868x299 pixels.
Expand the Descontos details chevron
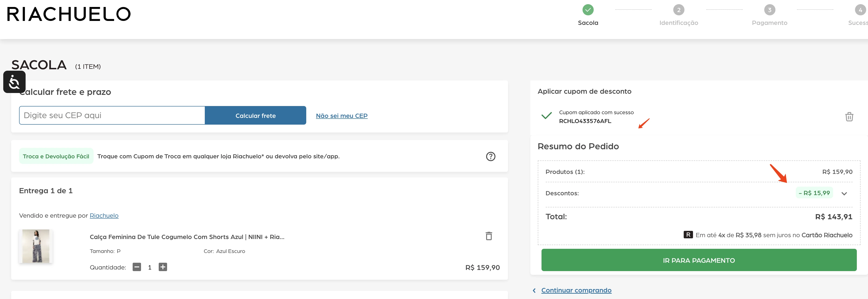coord(844,193)
